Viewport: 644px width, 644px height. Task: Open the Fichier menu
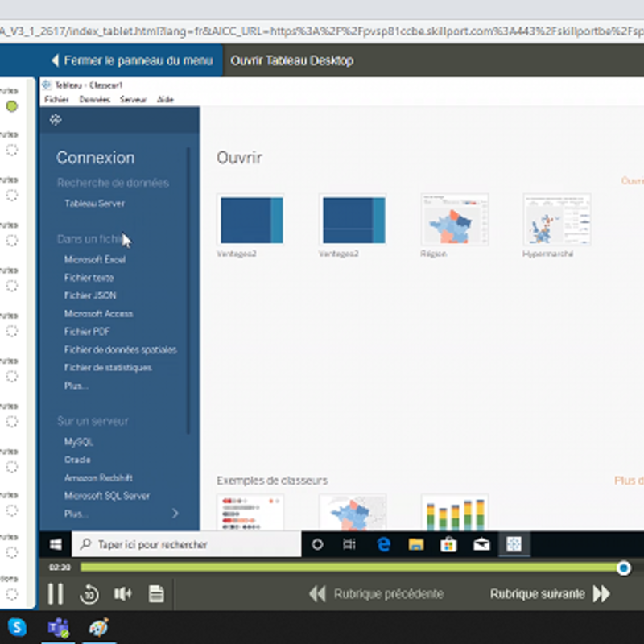[56, 99]
